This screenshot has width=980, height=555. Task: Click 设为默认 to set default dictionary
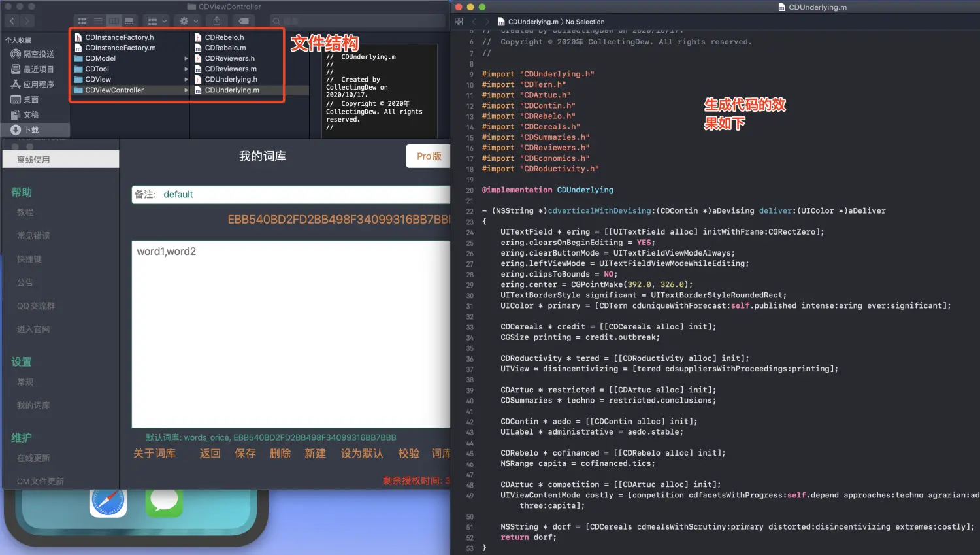[361, 453]
